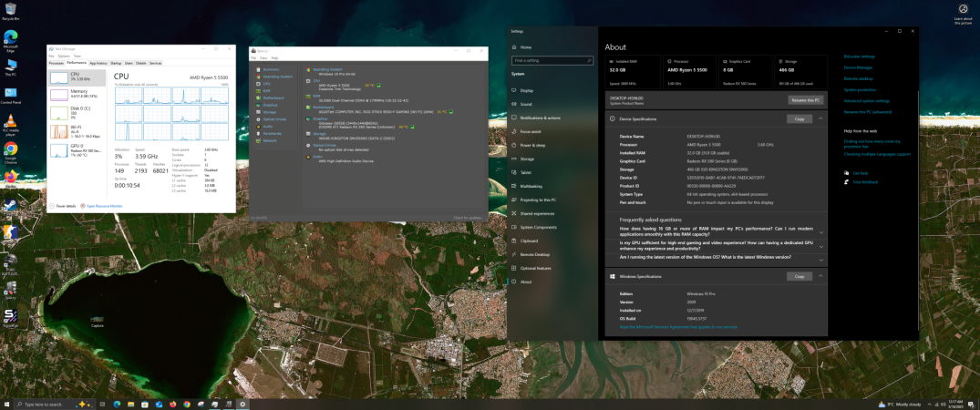Screen dimensions: 980x410
Task: Click the Windows Start button
Action: (x=7, y=404)
